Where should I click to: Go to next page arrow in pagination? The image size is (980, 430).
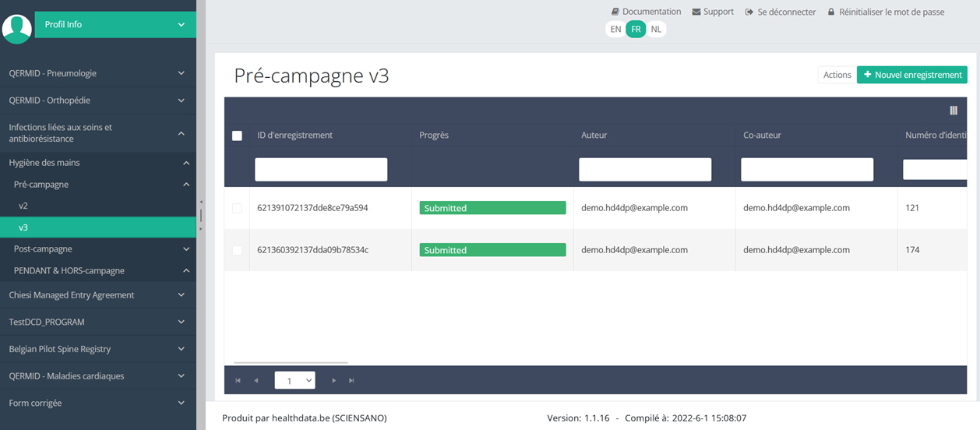(334, 381)
